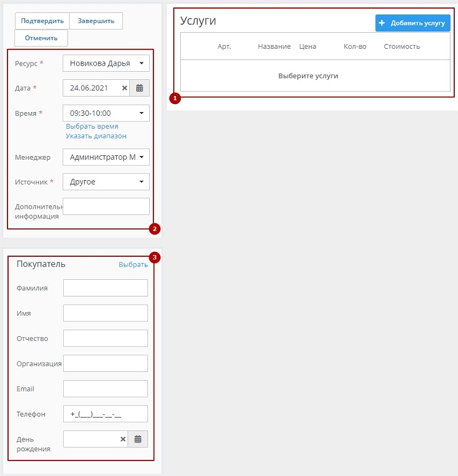This screenshot has height=476, width=458.
Task: Click the Отменить button
Action: (41, 38)
